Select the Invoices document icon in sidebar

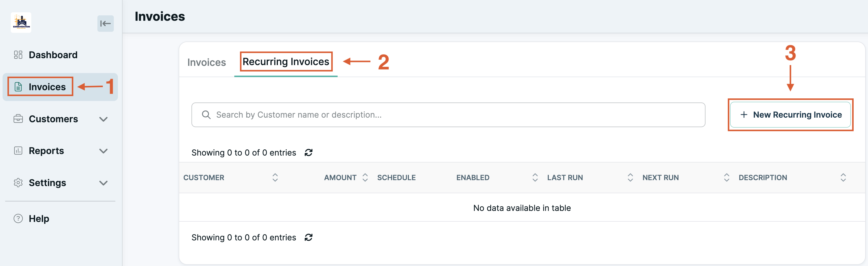tap(18, 87)
